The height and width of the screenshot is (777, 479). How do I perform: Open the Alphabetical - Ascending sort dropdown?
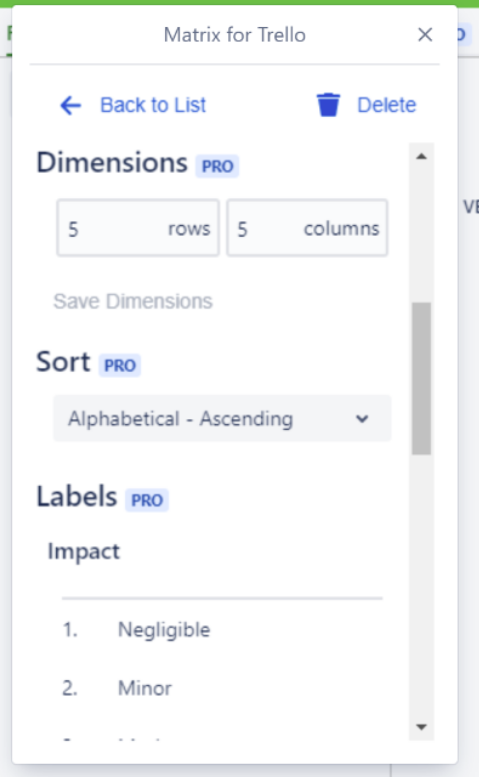(x=222, y=419)
